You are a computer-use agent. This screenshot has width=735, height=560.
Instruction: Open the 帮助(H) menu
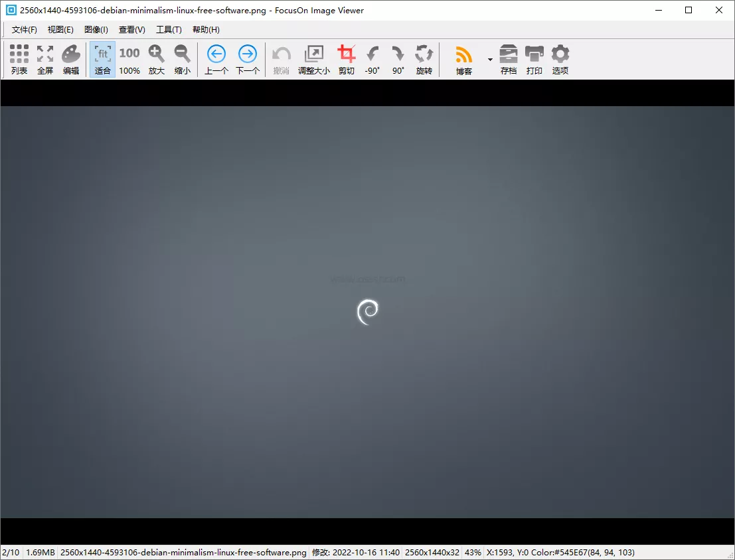[206, 29]
